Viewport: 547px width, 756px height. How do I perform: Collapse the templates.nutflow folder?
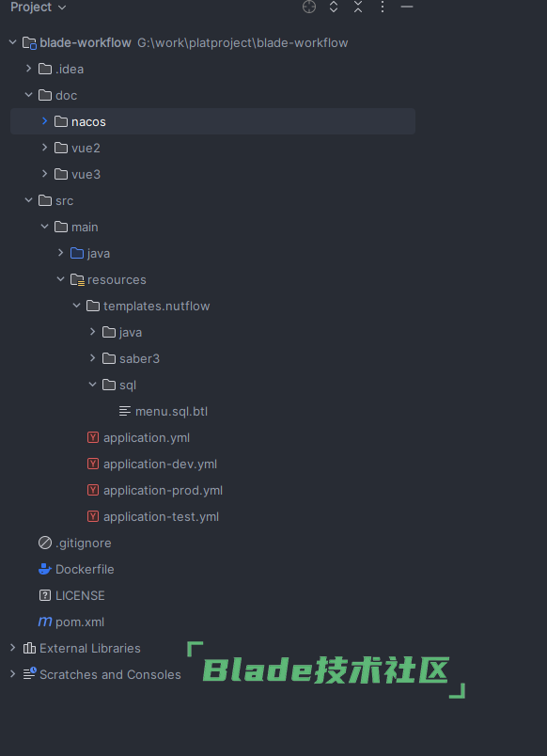tap(77, 306)
